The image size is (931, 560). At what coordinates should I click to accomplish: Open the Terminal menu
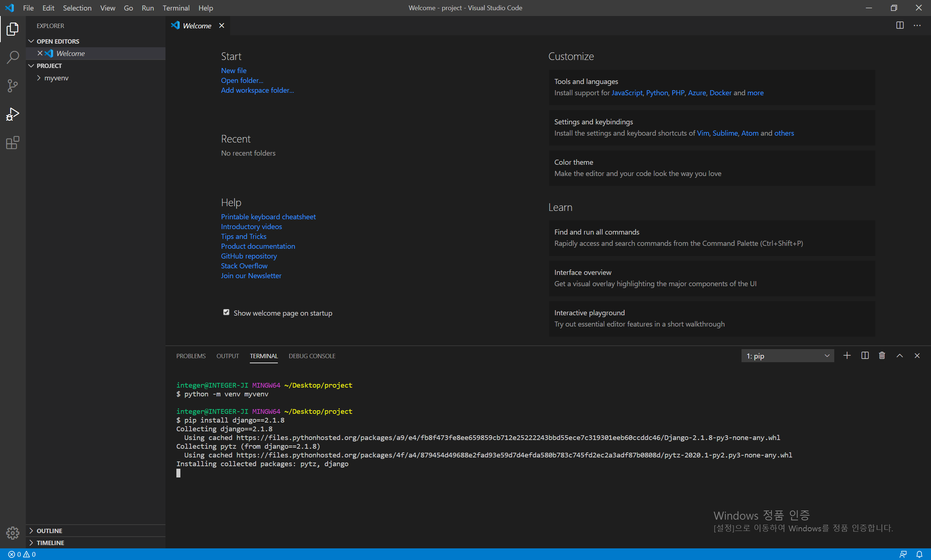click(176, 8)
